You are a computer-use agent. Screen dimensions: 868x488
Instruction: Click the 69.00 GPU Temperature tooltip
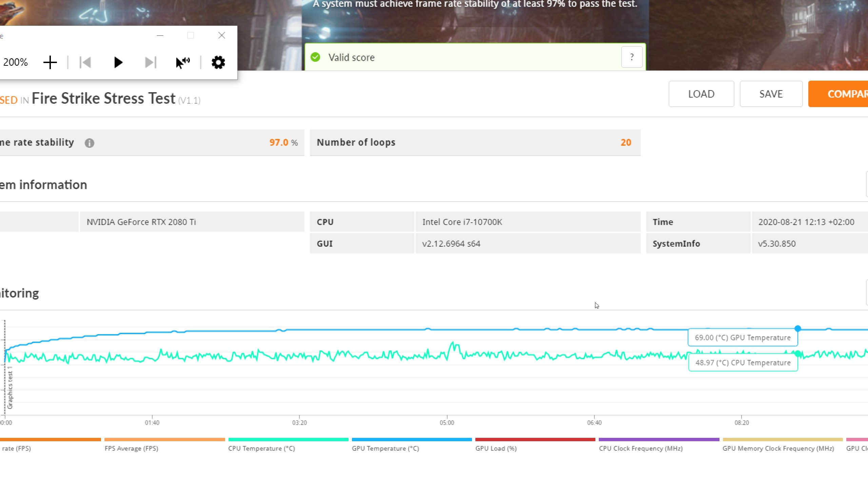743,338
